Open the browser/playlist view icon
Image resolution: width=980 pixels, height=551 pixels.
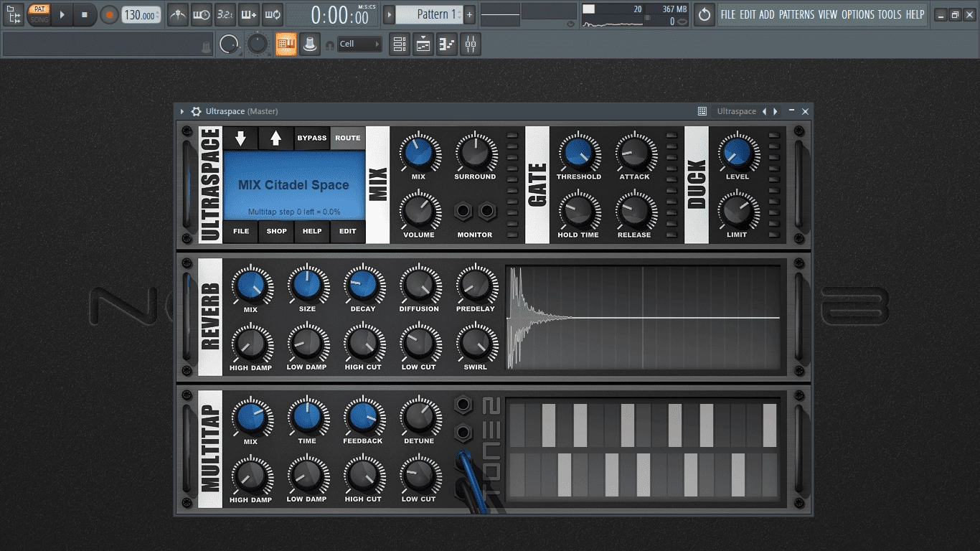(13, 14)
